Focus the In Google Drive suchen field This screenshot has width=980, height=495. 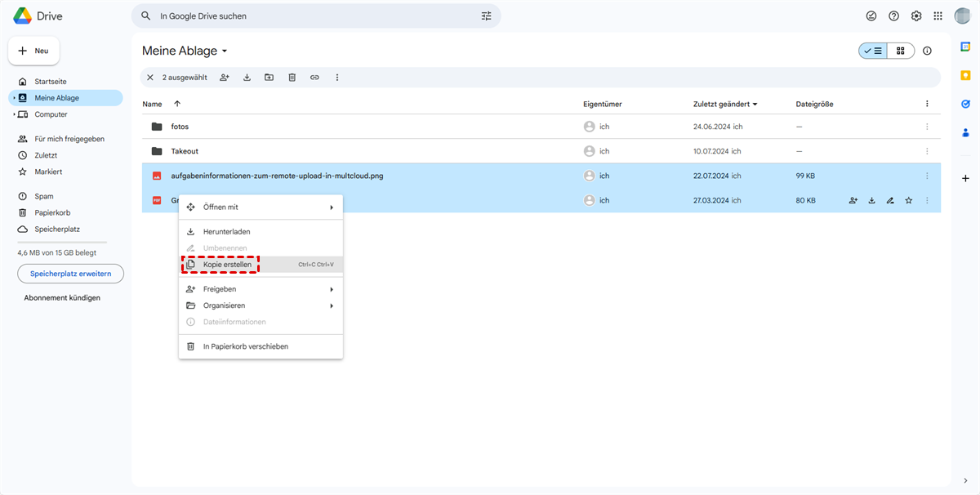coord(314,16)
